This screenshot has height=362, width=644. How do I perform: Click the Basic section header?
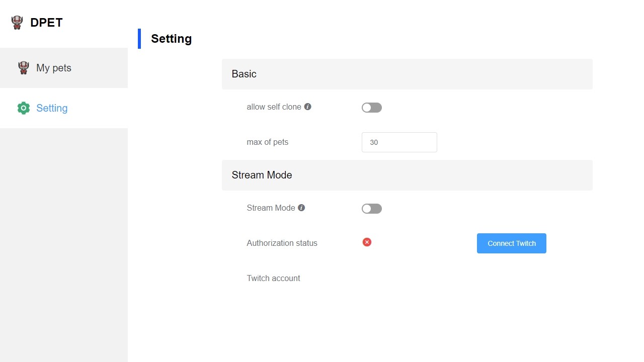(407, 74)
